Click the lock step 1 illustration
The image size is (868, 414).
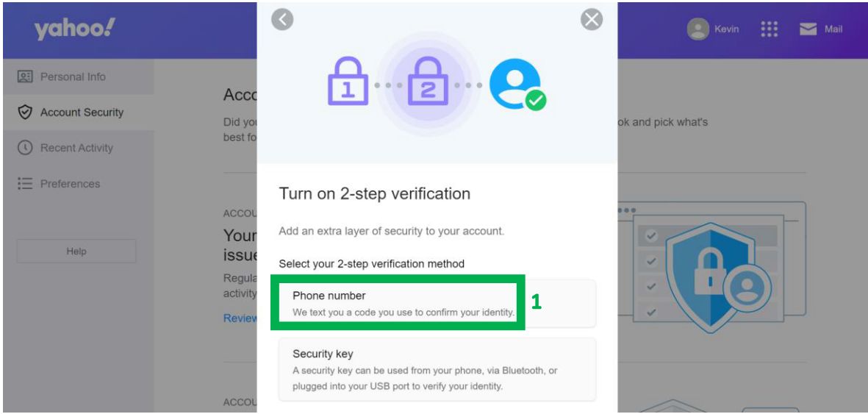[x=348, y=82]
